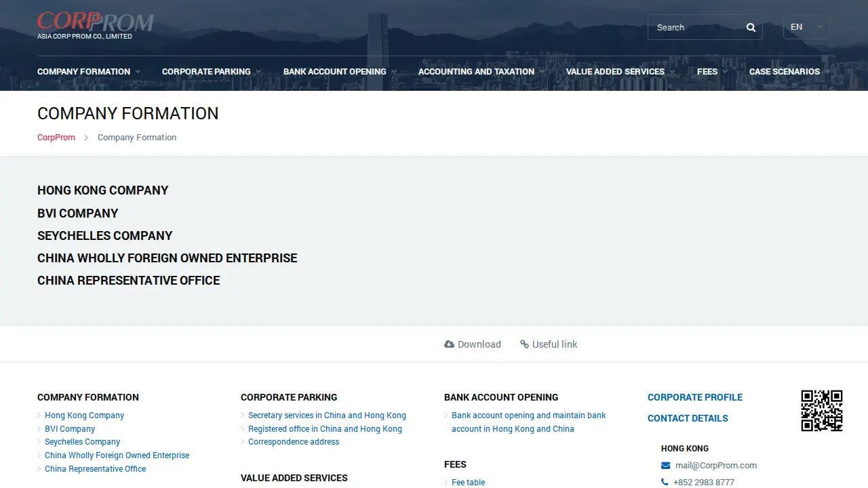Expand the Bank Account Opening nav menu
The height and width of the screenshot is (488, 868).
pyautogui.click(x=340, y=72)
